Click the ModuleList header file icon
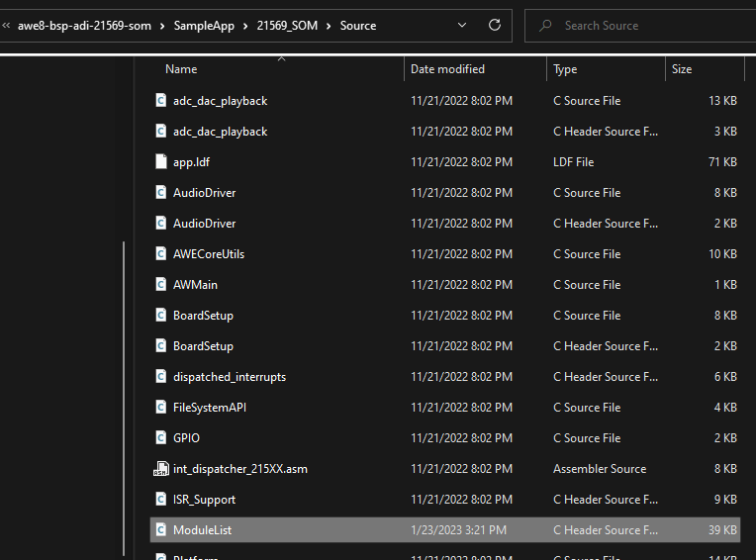Viewport: 756px width, 560px height. tap(161, 530)
